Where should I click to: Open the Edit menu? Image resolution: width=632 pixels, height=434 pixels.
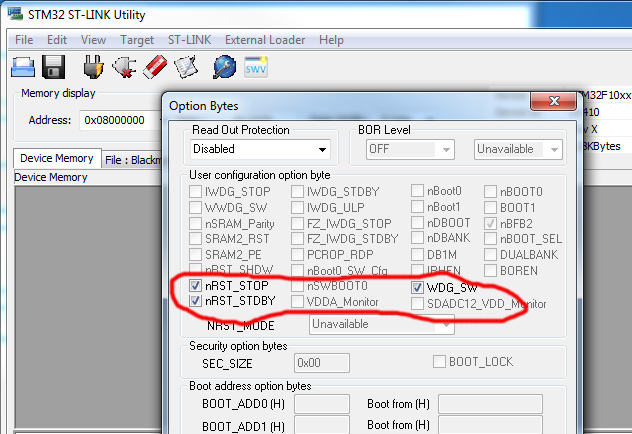coord(57,40)
